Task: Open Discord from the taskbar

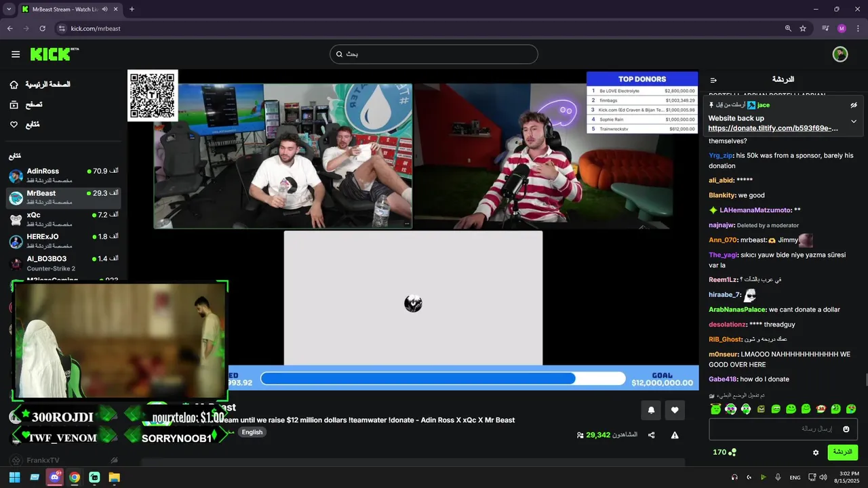Action: point(54,477)
